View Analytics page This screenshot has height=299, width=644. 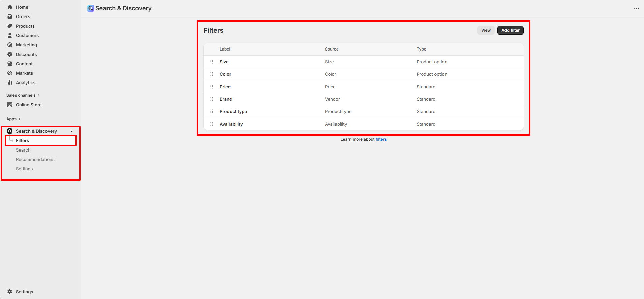[26, 82]
